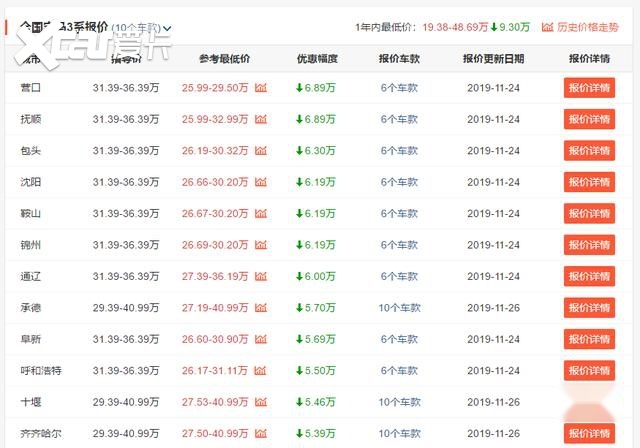Click 报价详情 button for 鞍山
This screenshot has width=640, height=448.
point(589,213)
